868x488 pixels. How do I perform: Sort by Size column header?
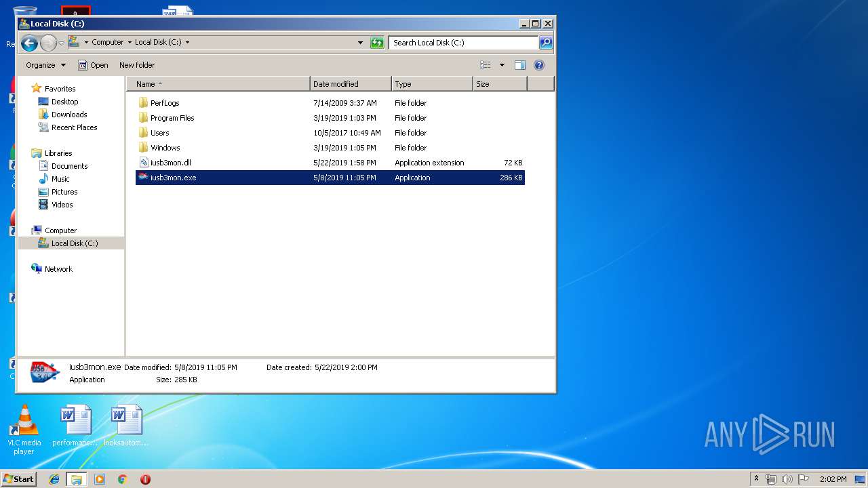[x=500, y=84]
